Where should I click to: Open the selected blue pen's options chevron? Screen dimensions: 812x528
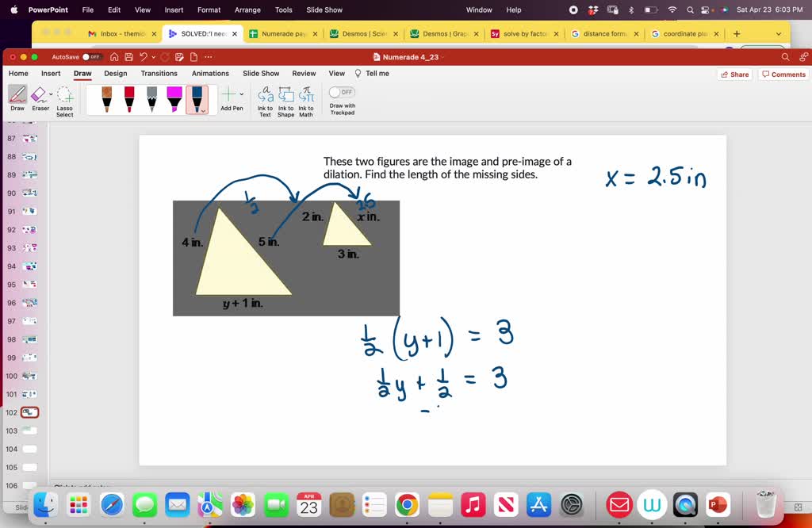point(205,111)
